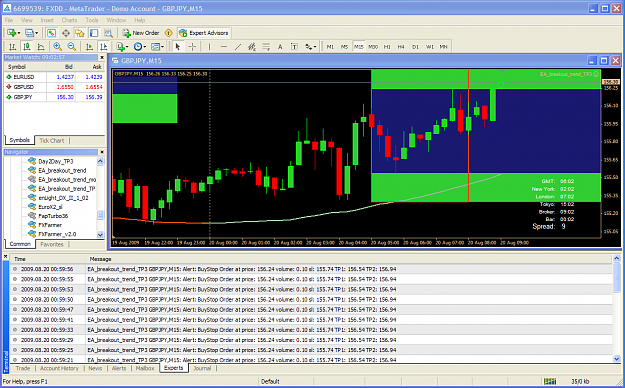Click the yellow MetaQuotes Language Editor icon
The width and height of the screenshot is (625, 388).
169,33
